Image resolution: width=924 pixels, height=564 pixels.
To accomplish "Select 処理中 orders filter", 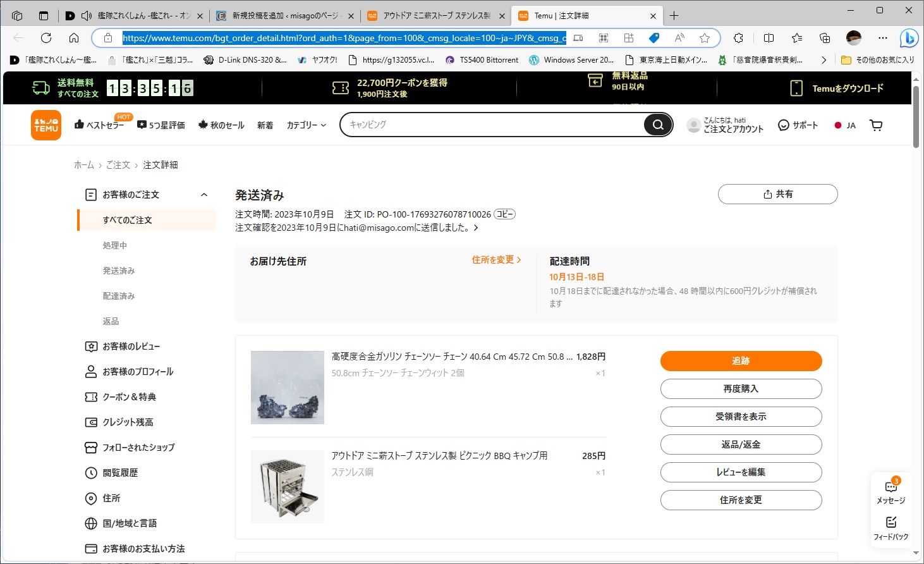I will pos(115,245).
